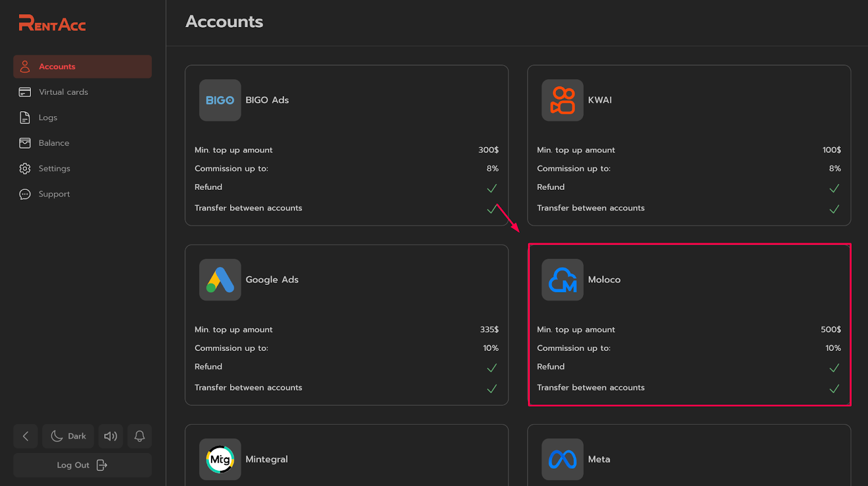
Task: Click KWAI Commission up to label
Action: (574, 169)
